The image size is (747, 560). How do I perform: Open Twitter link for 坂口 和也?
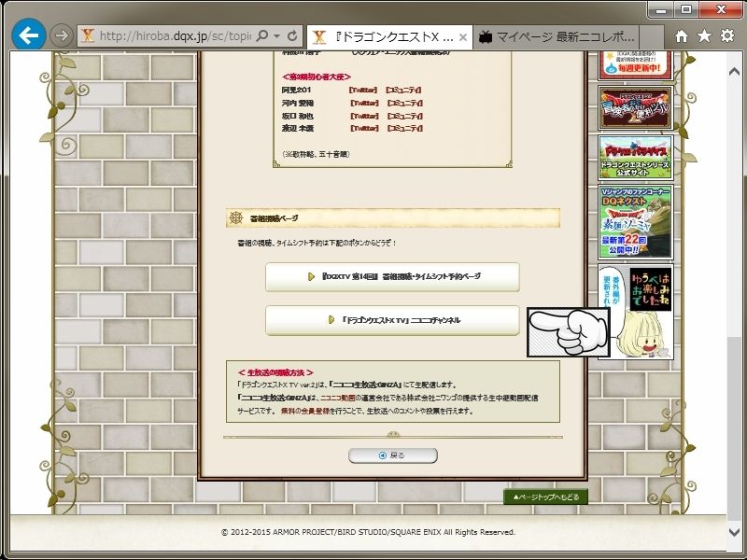[x=364, y=116]
